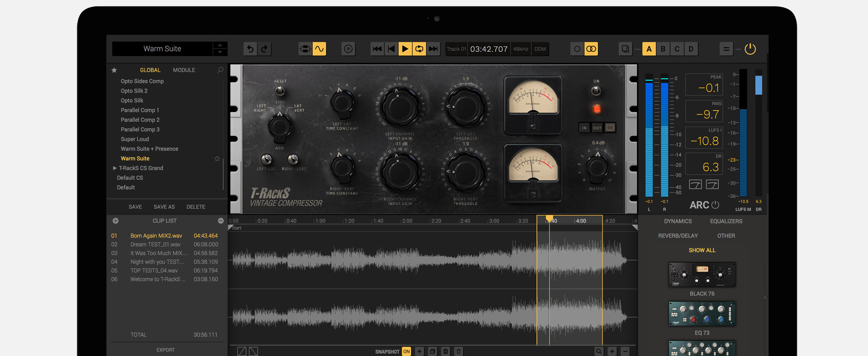Favorite the Warm Suite preset star
Image resolution: width=868 pixels, height=356 pixels.
point(217,158)
